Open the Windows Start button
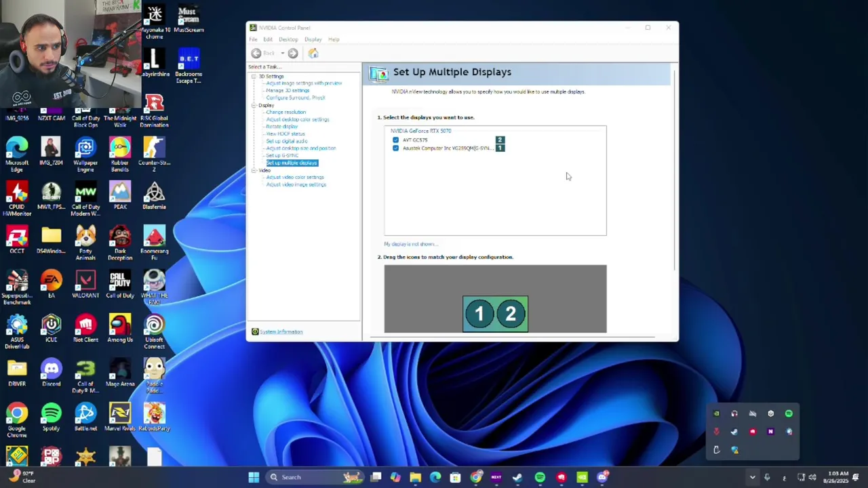 click(x=254, y=477)
